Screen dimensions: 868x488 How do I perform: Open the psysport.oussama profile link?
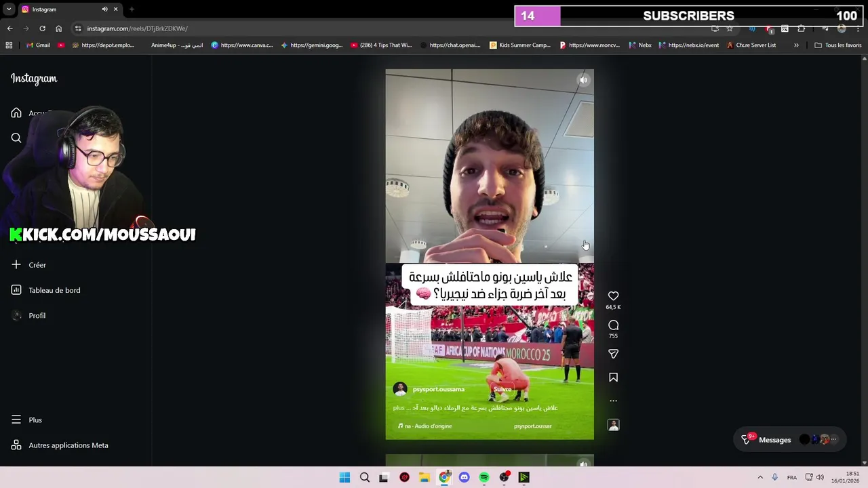click(438, 389)
